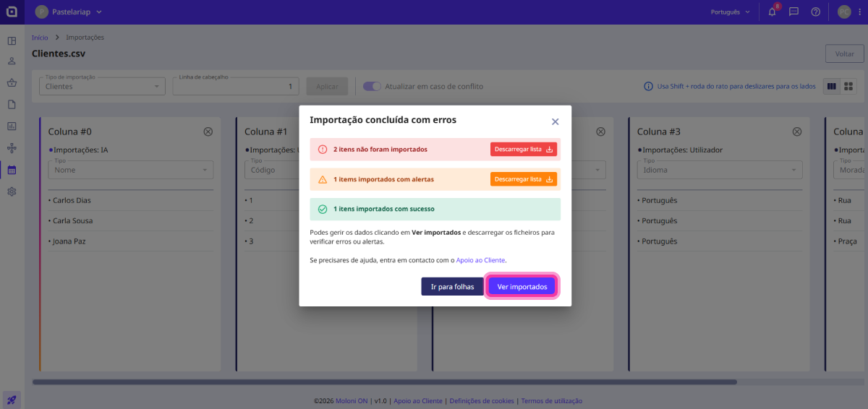Open the help question mark icon
Viewport: 868px width, 409px height.
(x=815, y=12)
